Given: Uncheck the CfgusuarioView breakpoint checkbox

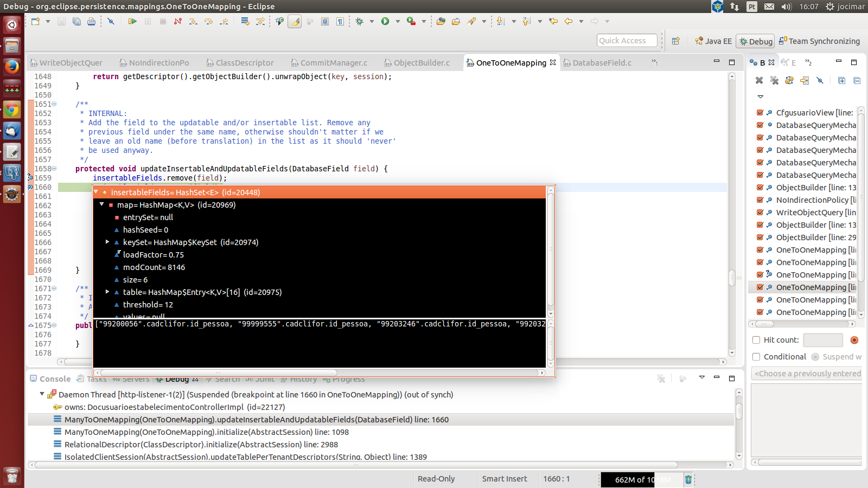Looking at the screenshot, I should click(760, 113).
